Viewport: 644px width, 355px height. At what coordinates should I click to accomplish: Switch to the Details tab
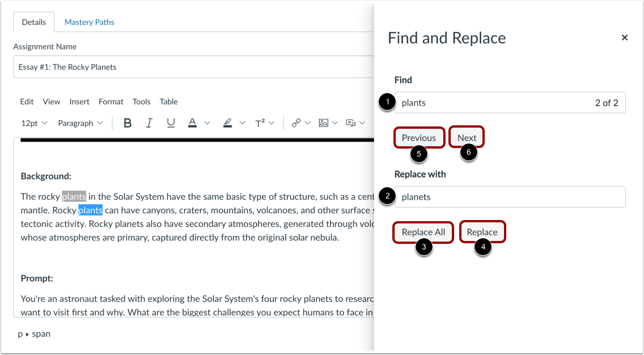click(x=33, y=22)
